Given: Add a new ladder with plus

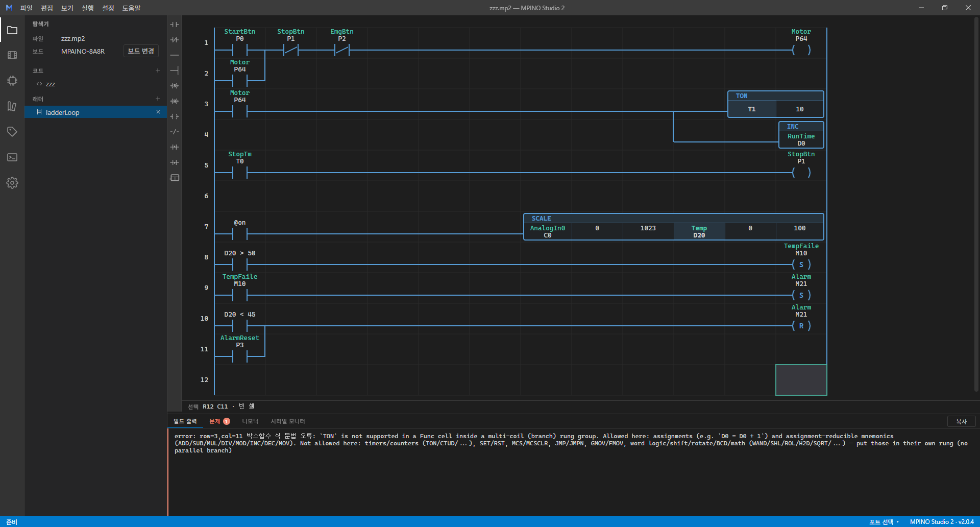Looking at the screenshot, I should (x=158, y=99).
